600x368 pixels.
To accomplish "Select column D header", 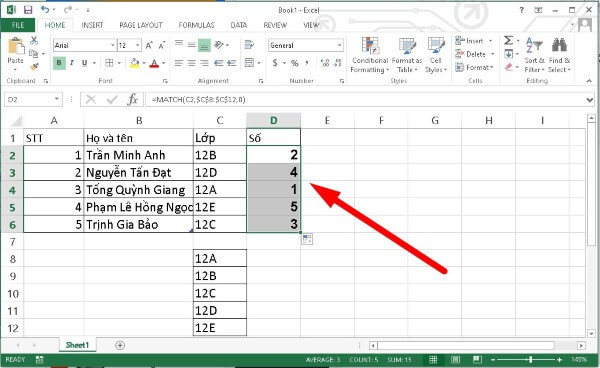I will pyautogui.click(x=274, y=121).
